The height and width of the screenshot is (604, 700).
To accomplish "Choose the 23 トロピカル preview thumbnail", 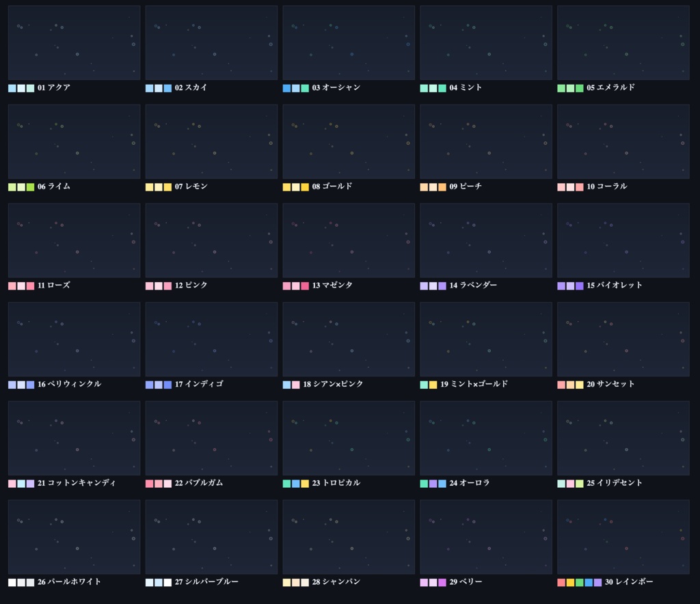I will [349, 438].
